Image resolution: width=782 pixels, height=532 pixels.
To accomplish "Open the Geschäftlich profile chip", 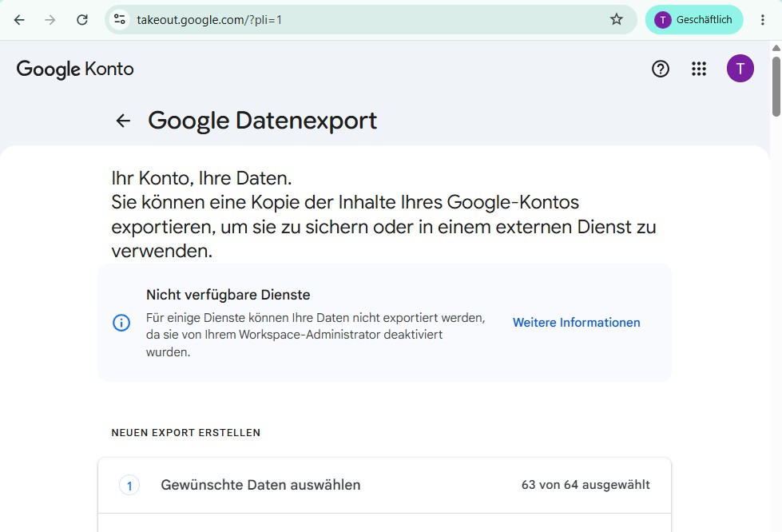I will (x=693, y=20).
